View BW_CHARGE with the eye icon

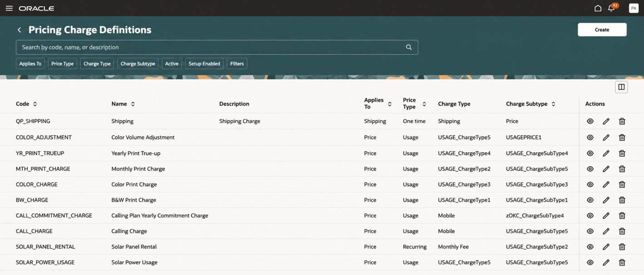coord(590,200)
